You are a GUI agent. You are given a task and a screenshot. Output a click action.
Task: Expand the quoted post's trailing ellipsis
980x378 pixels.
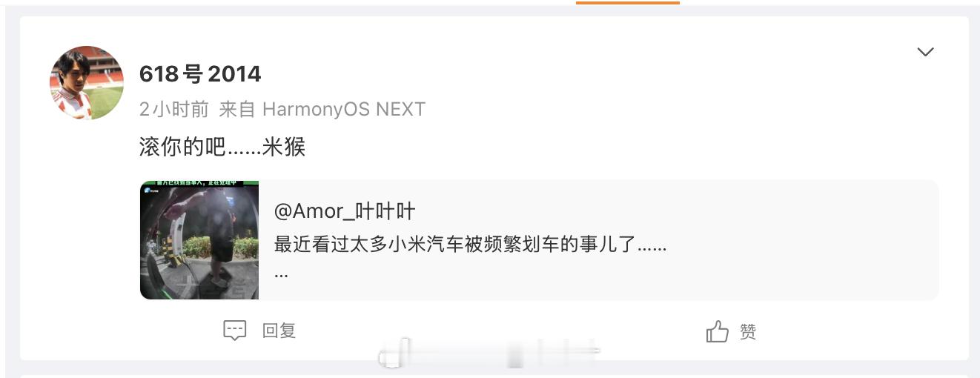coord(281,273)
